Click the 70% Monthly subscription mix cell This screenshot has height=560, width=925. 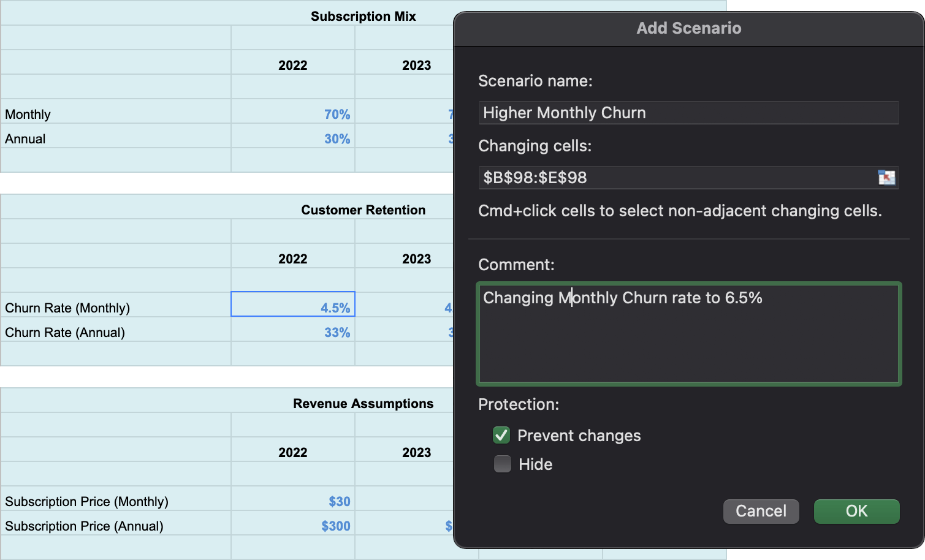(x=293, y=115)
